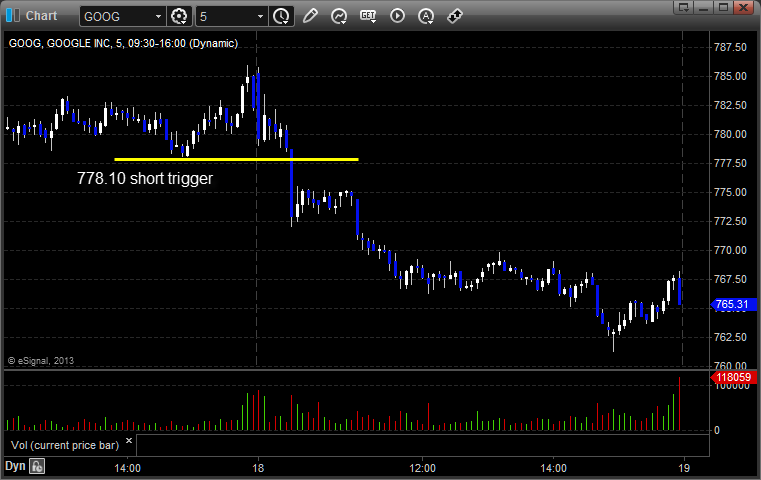761x480 pixels.
Task: Click the 772.50 price axis label
Action: point(730,221)
